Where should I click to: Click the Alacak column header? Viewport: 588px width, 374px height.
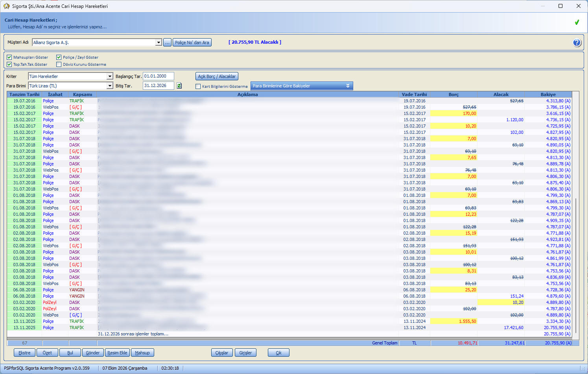point(501,94)
